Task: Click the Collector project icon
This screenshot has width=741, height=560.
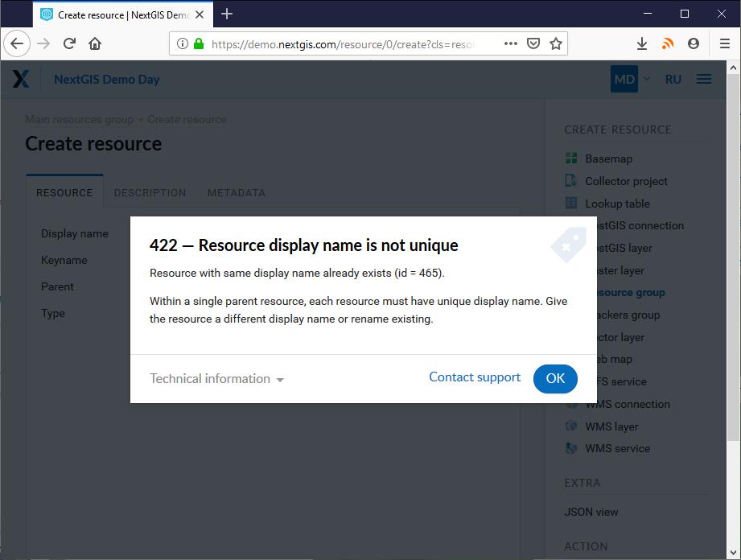Action: coord(571,180)
